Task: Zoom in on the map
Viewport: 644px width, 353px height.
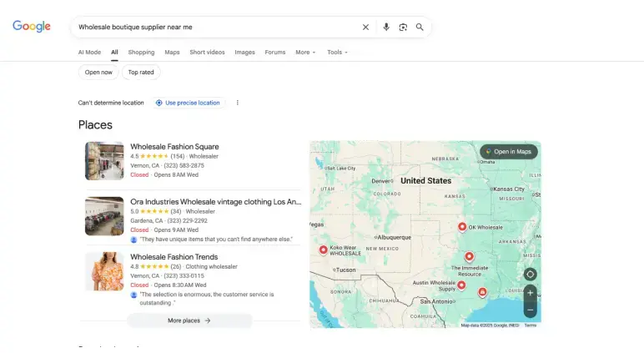Action: [x=531, y=293]
